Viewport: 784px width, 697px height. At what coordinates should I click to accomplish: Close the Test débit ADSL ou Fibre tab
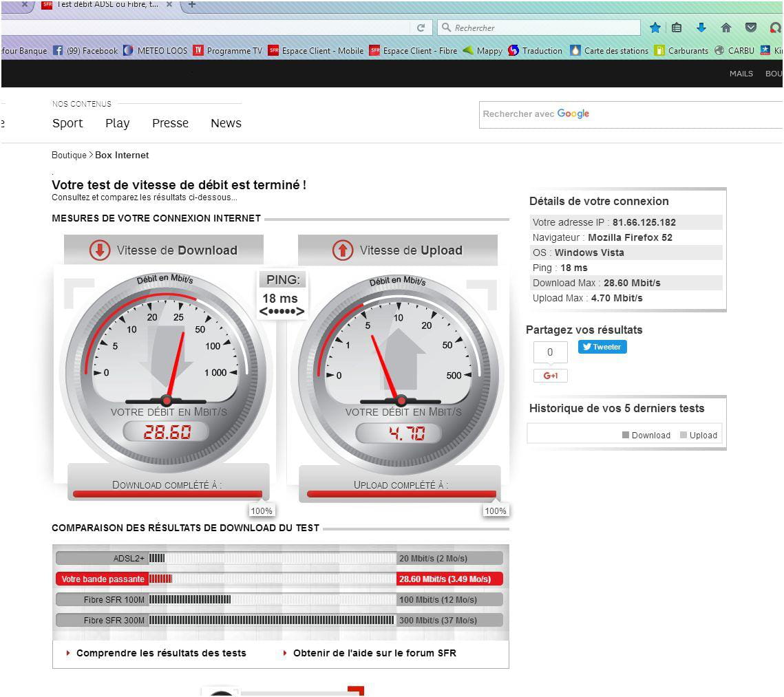click(169, 4)
